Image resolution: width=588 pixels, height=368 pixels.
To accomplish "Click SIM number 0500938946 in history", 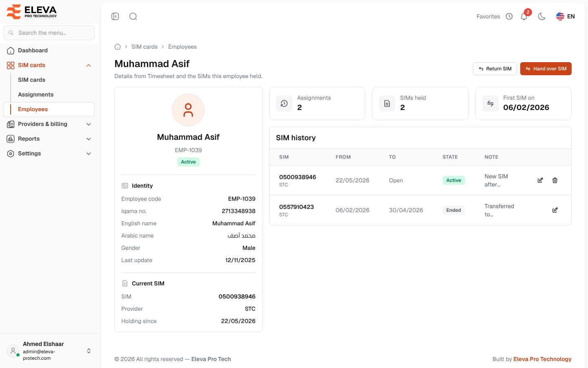I will tap(298, 177).
